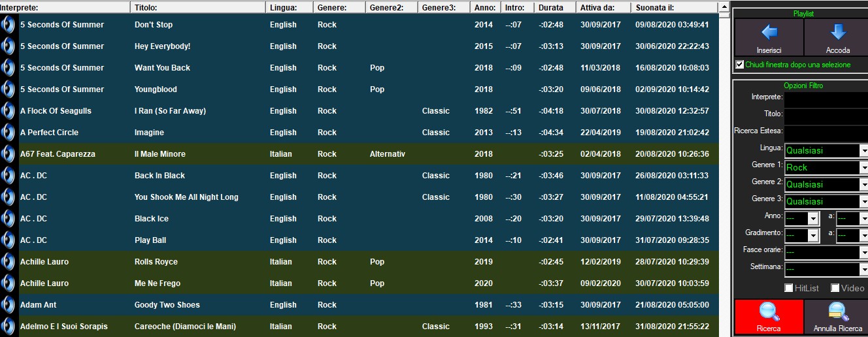Click the date 20/08/2020 10:26:36
Viewport: 868px width, 337px height.
pyautogui.click(x=672, y=154)
